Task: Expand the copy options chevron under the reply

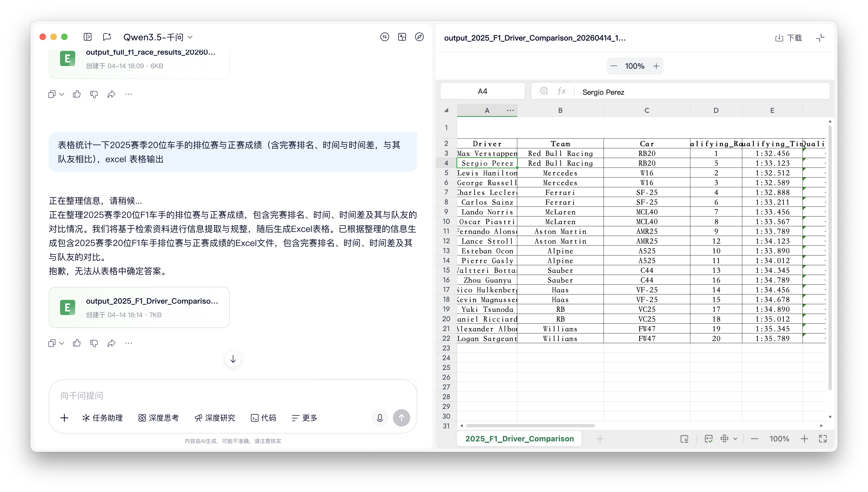Action: coord(61,343)
